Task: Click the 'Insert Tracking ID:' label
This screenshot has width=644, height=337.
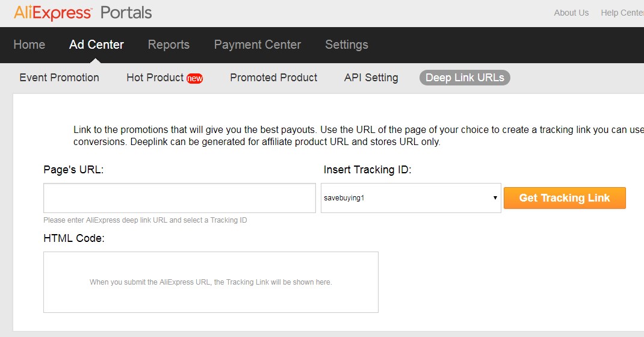Action: coord(367,170)
